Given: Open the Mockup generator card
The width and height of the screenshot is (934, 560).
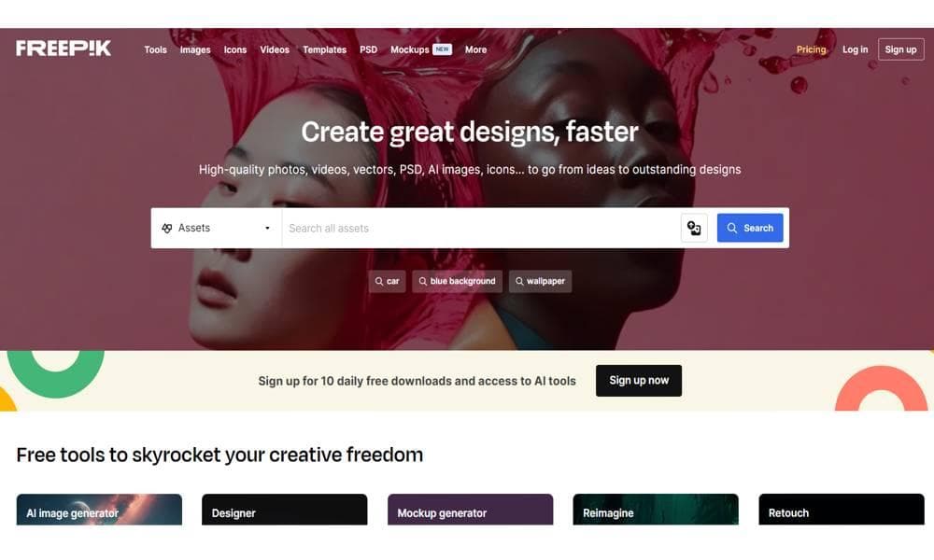Looking at the screenshot, I should pyautogui.click(x=471, y=510).
